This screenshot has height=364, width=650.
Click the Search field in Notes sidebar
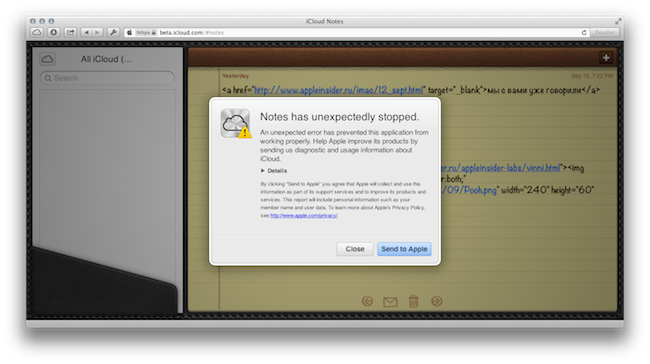107,78
